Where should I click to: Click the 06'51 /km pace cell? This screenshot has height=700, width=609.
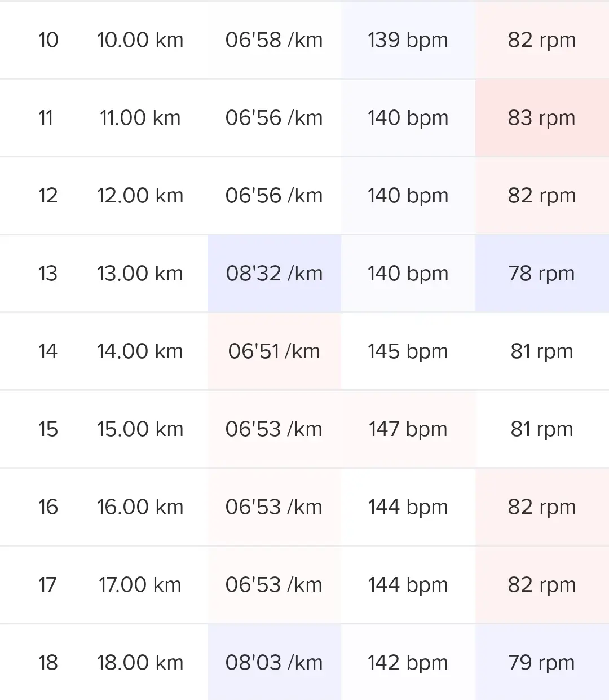tap(274, 351)
